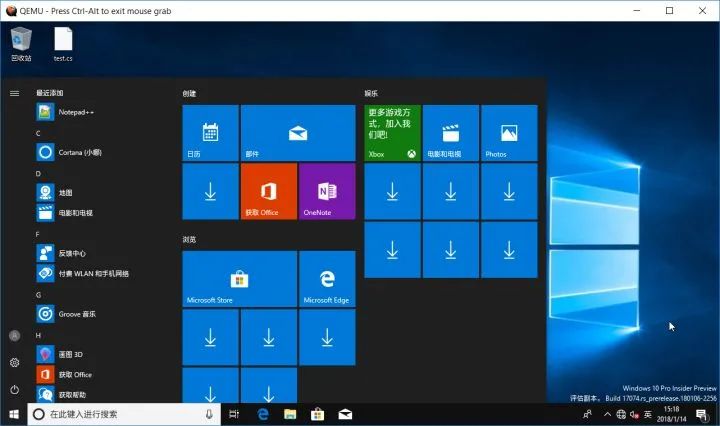Open Cortana (小娜) in the app list
Screen dimensions: 720x426
[x=103, y=152]
